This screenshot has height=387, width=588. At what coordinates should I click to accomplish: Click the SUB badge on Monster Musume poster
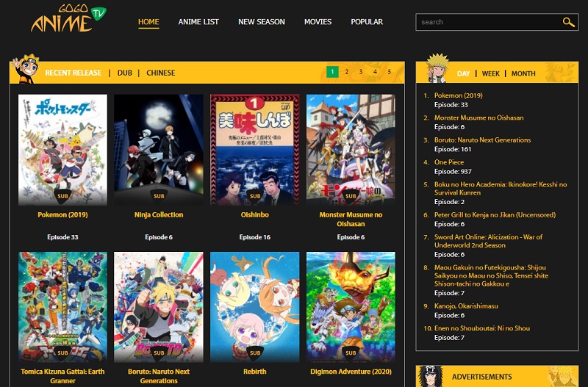pyautogui.click(x=351, y=196)
